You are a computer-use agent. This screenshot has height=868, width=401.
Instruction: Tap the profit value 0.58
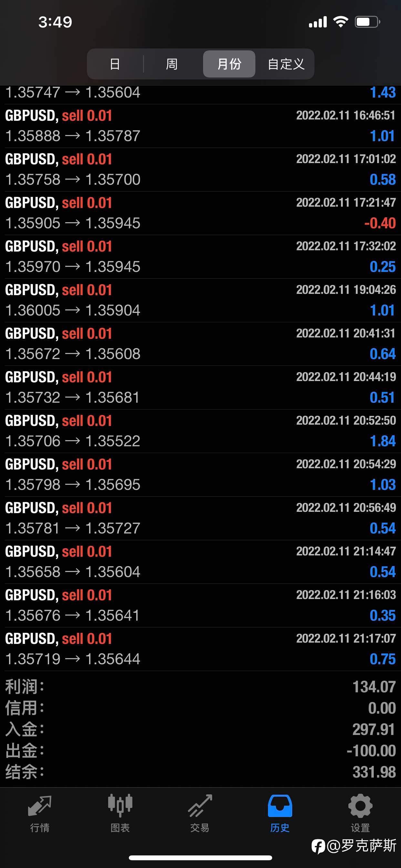383,180
